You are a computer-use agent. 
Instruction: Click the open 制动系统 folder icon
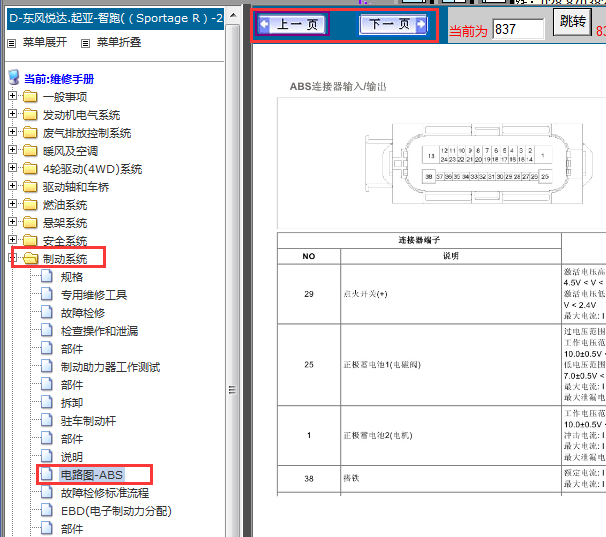point(31,258)
